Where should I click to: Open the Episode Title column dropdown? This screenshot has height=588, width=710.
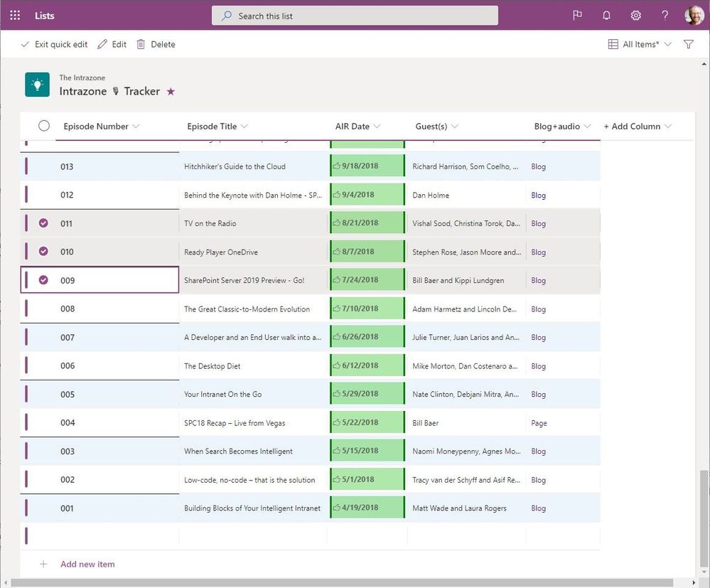(x=244, y=127)
